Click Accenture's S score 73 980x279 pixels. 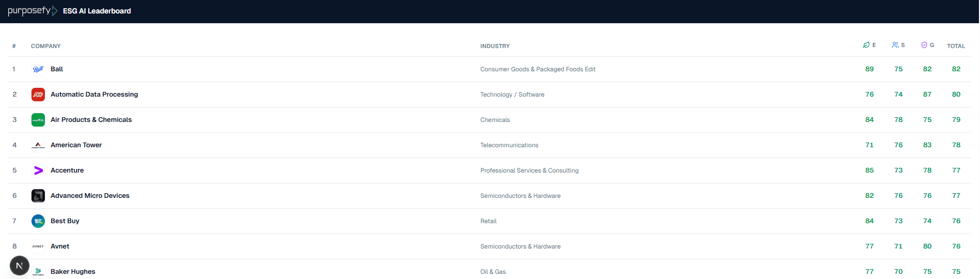click(x=898, y=171)
